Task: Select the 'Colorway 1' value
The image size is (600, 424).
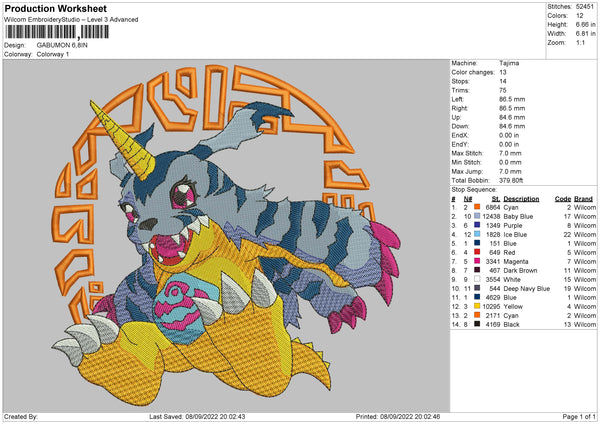Action: click(53, 54)
